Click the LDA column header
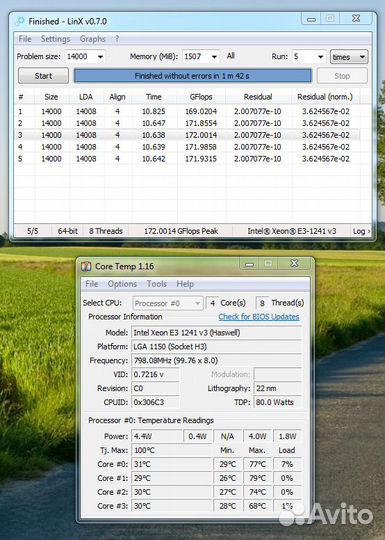 pyautogui.click(x=86, y=97)
